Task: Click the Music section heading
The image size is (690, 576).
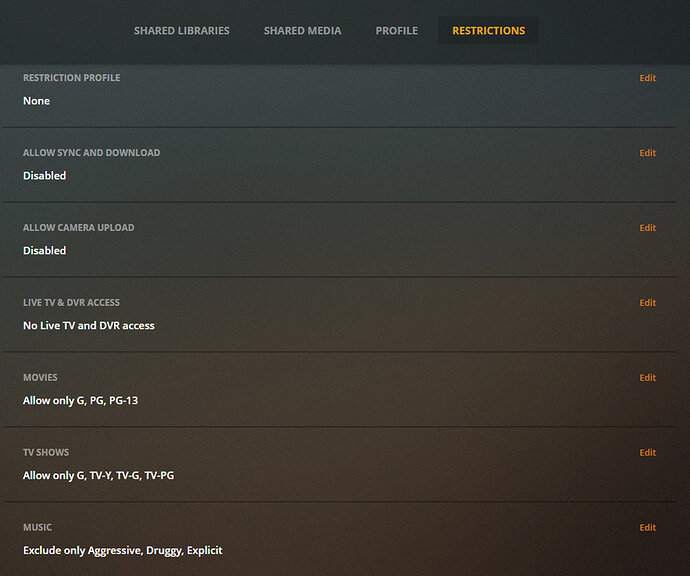Action: [37, 527]
